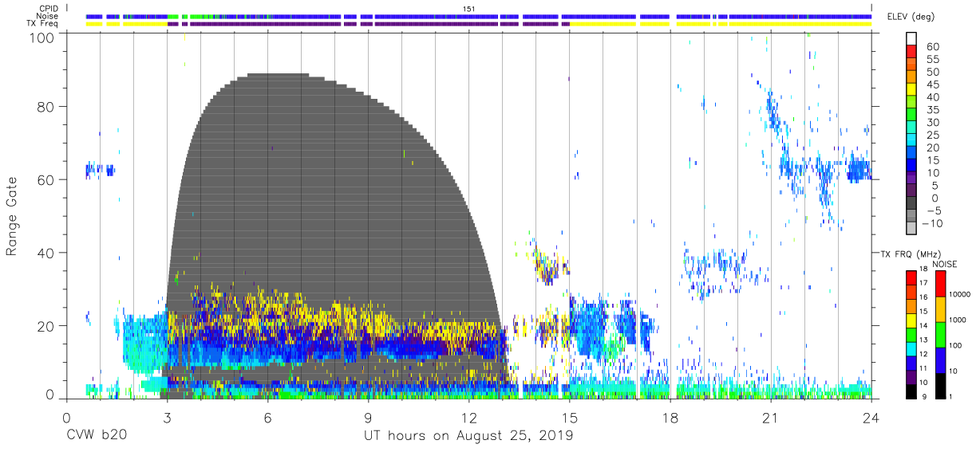
Task: Click the blue segment of NOISE color bar
Action: (940, 360)
